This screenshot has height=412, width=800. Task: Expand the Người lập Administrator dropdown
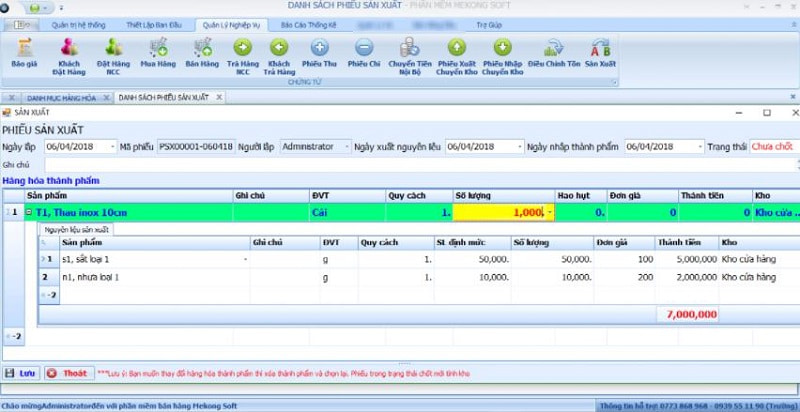(x=346, y=147)
